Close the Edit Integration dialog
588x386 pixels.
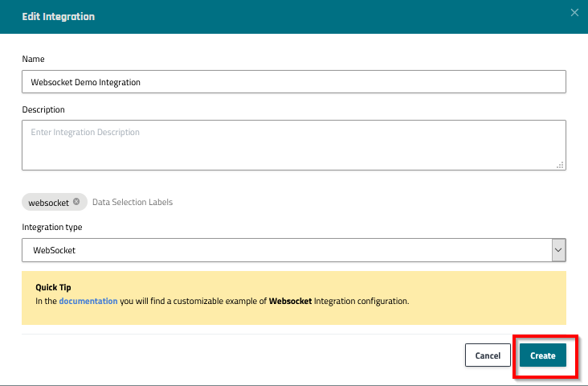point(574,12)
